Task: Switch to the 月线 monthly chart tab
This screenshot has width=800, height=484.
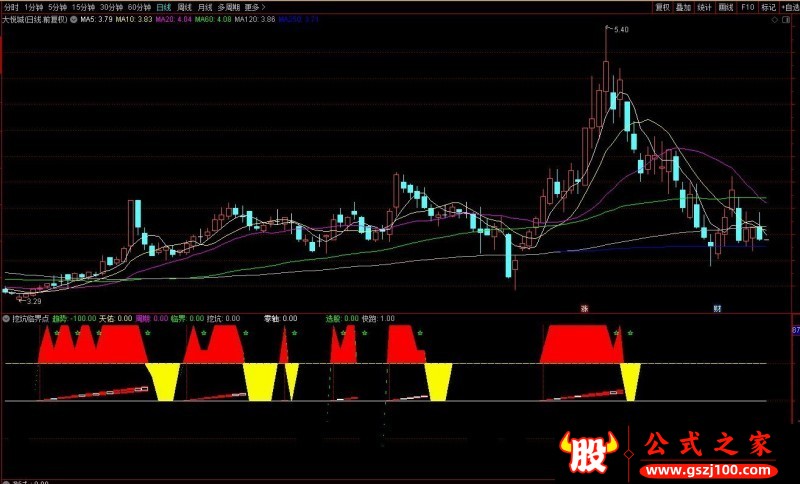Action: 204,7
